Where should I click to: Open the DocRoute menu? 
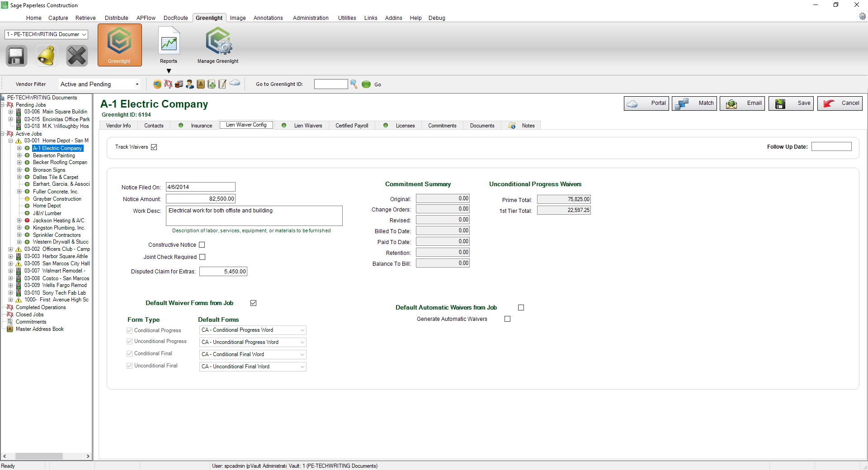(176, 18)
